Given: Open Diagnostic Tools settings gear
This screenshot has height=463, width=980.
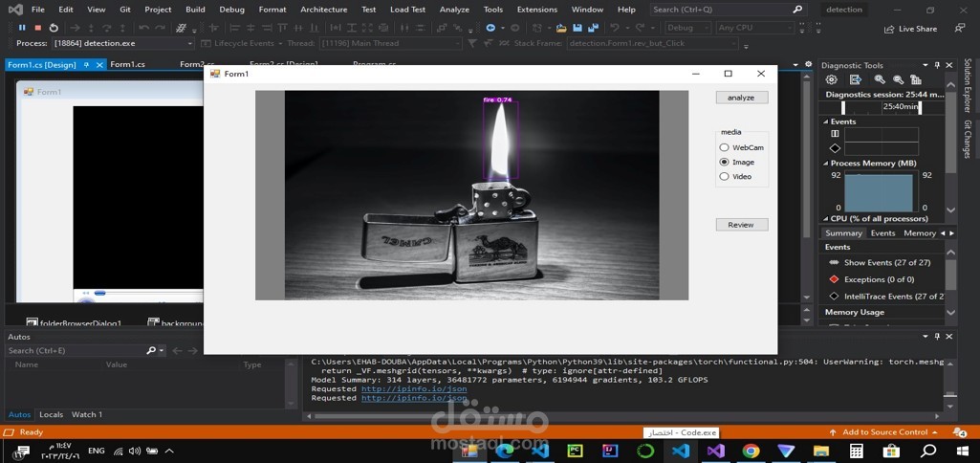Looking at the screenshot, I should [831, 79].
